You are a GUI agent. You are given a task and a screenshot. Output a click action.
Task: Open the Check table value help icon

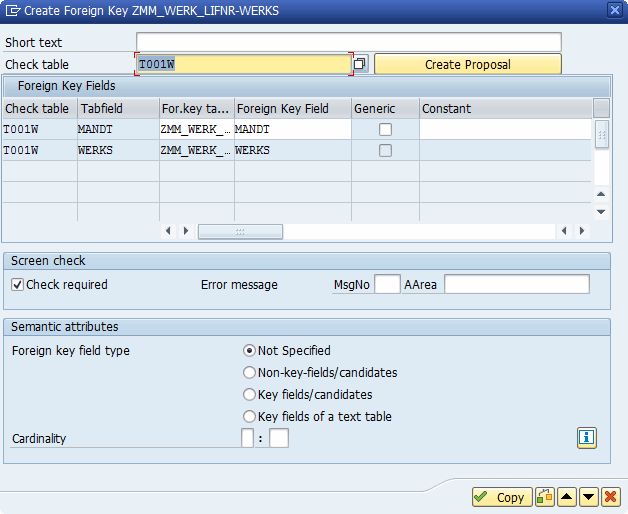360,64
